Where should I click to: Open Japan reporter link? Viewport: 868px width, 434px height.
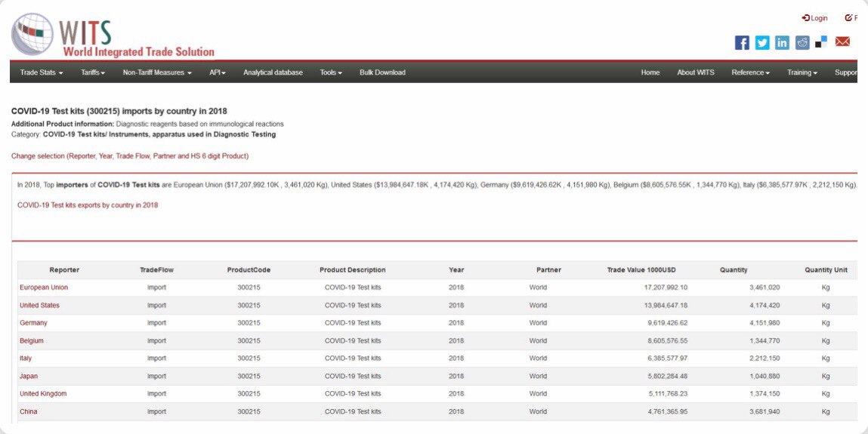[x=29, y=376]
